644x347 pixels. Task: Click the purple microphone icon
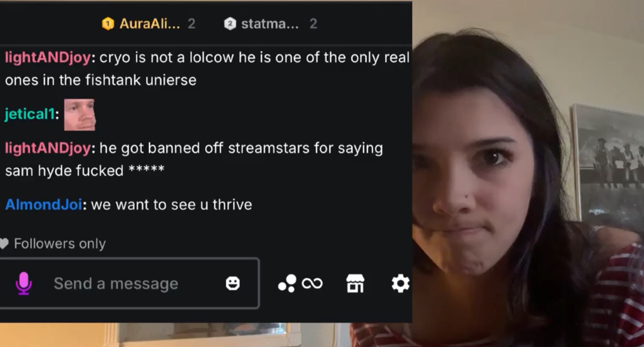(x=24, y=283)
